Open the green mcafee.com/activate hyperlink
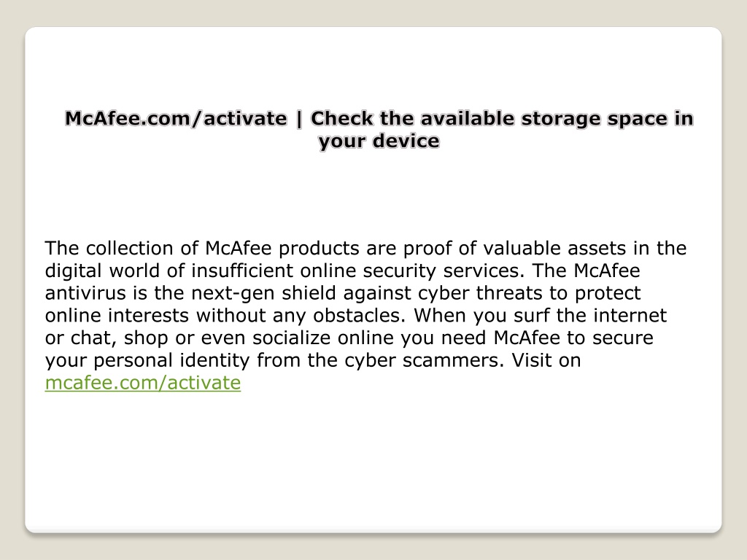 click(x=143, y=383)
